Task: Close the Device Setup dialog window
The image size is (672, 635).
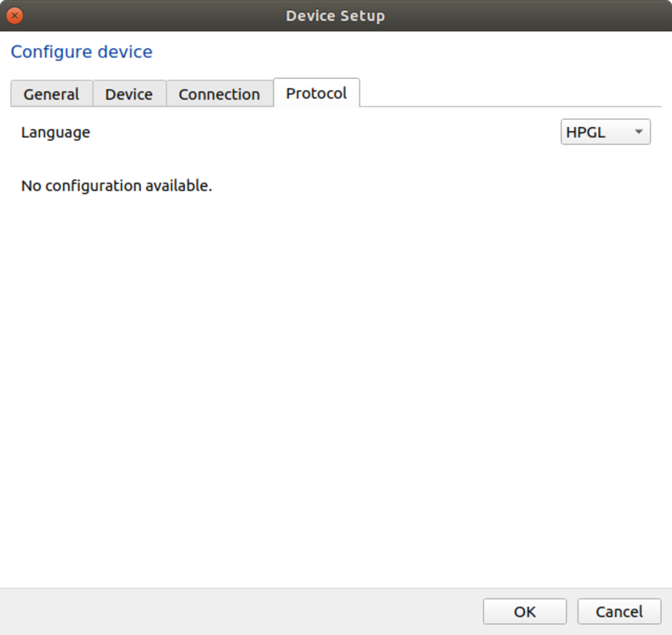Action: point(14,16)
